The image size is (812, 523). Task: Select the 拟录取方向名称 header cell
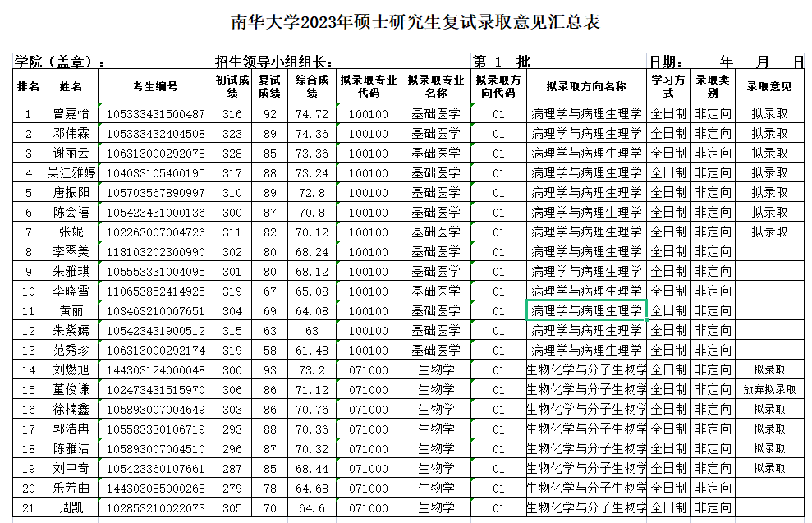[x=585, y=87]
